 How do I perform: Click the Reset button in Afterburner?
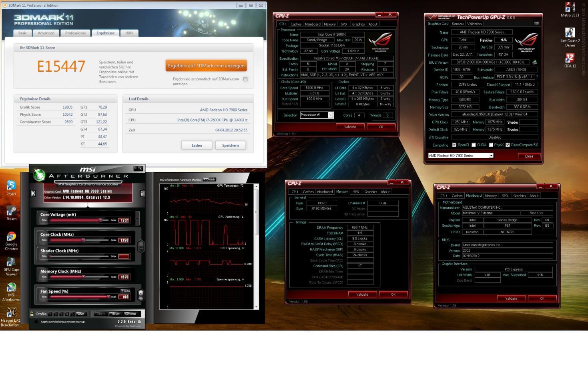tap(115, 314)
